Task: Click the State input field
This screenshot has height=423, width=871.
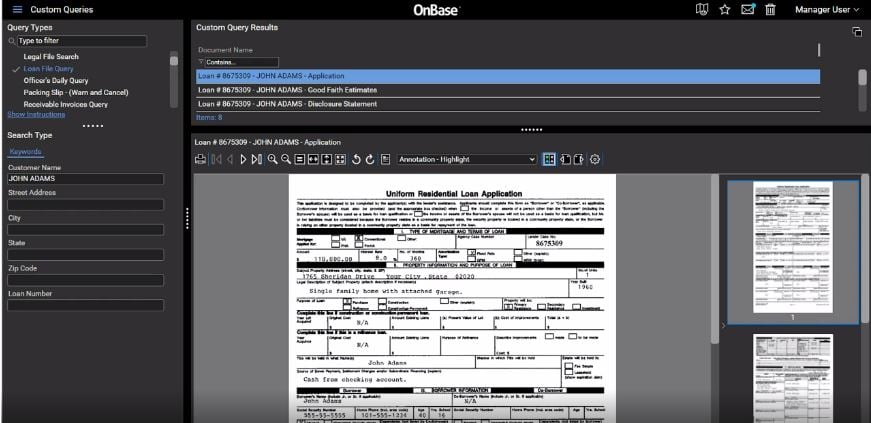Action: click(86, 255)
